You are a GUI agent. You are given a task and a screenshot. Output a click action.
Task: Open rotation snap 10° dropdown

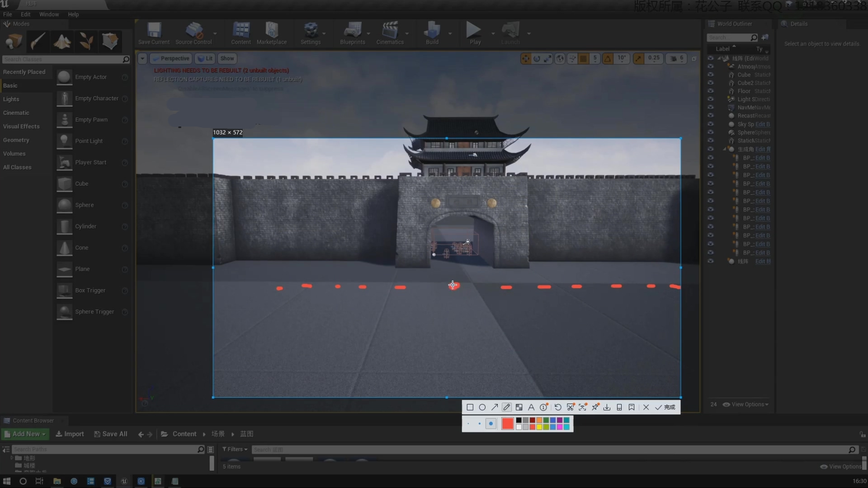pos(622,58)
